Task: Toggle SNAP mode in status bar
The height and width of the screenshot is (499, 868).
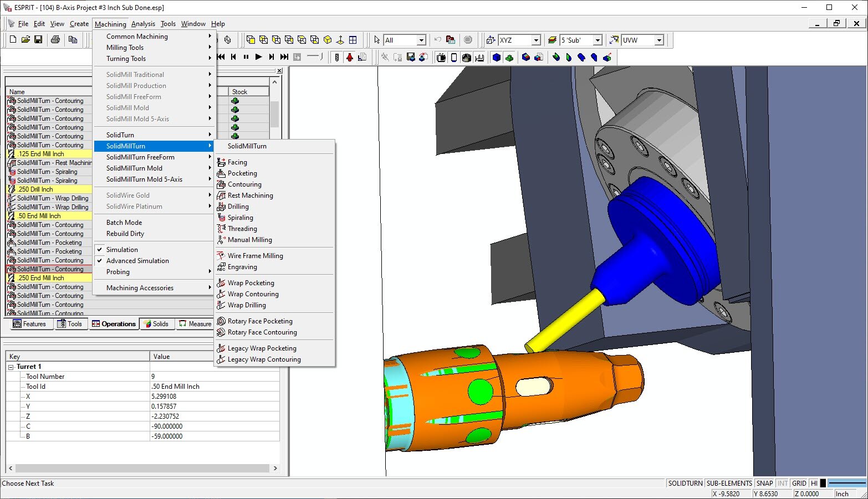Action: (x=764, y=483)
